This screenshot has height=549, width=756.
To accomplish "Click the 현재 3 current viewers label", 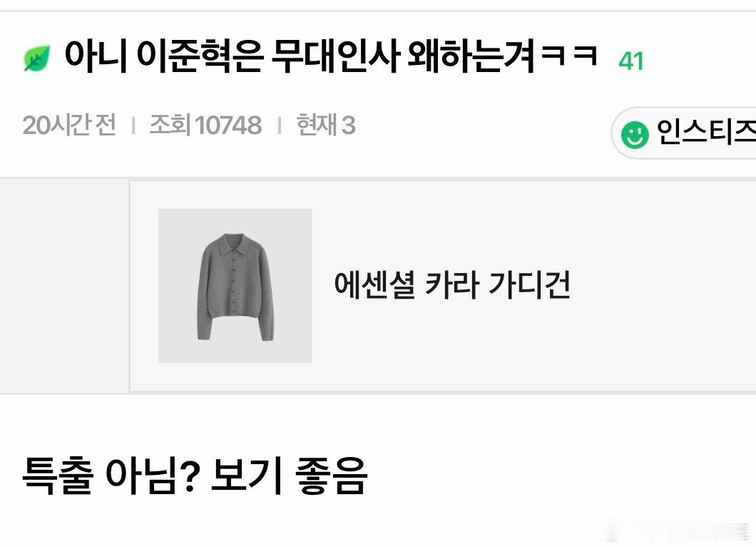I will tap(326, 125).
